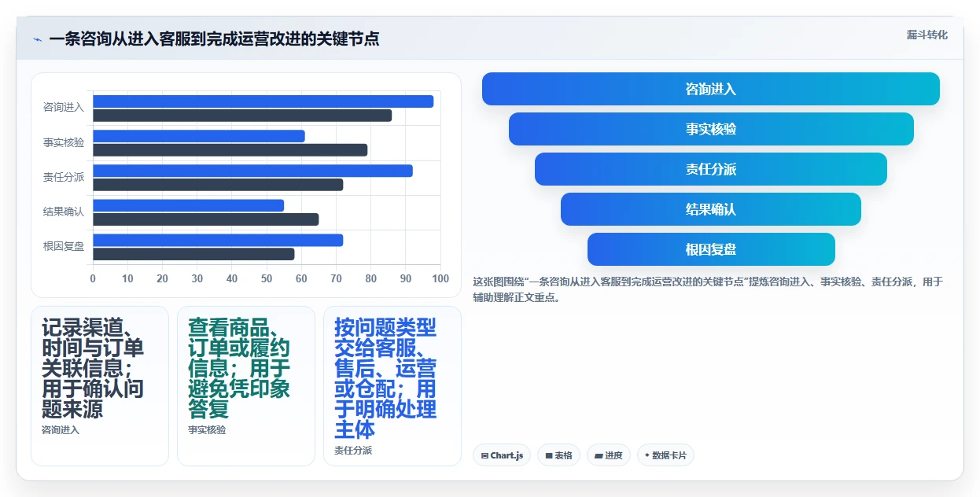Click the small 责任分派 label under the blue card
This screenshot has height=497, width=980.
point(353,451)
